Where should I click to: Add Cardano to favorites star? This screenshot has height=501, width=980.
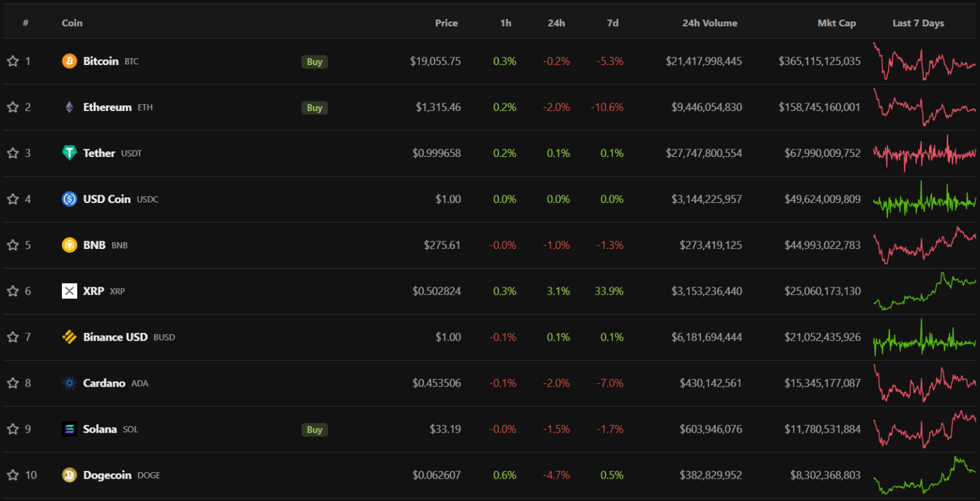[13, 383]
